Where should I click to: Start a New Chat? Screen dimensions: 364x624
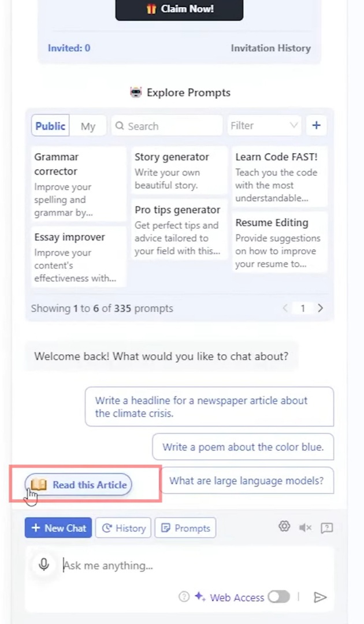(x=58, y=528)
